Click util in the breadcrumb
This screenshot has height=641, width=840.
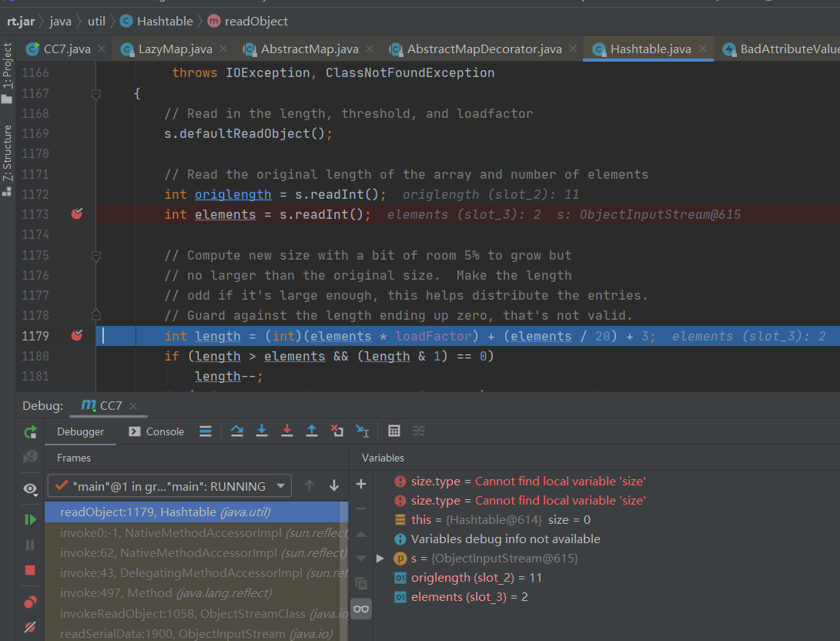pos(96,22)
